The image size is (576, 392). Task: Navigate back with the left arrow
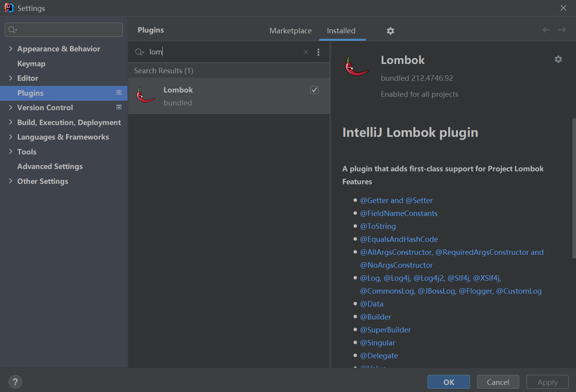[x=546, y=30]
